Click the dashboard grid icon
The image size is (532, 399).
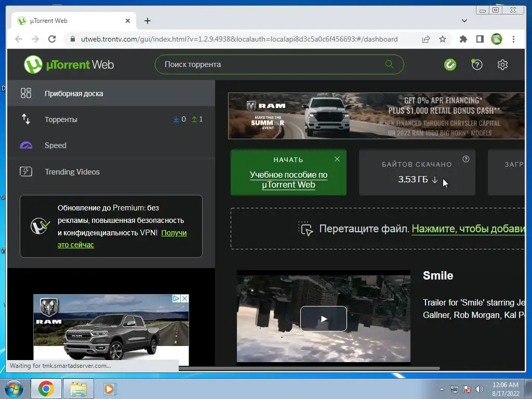(x=26, y=93)
